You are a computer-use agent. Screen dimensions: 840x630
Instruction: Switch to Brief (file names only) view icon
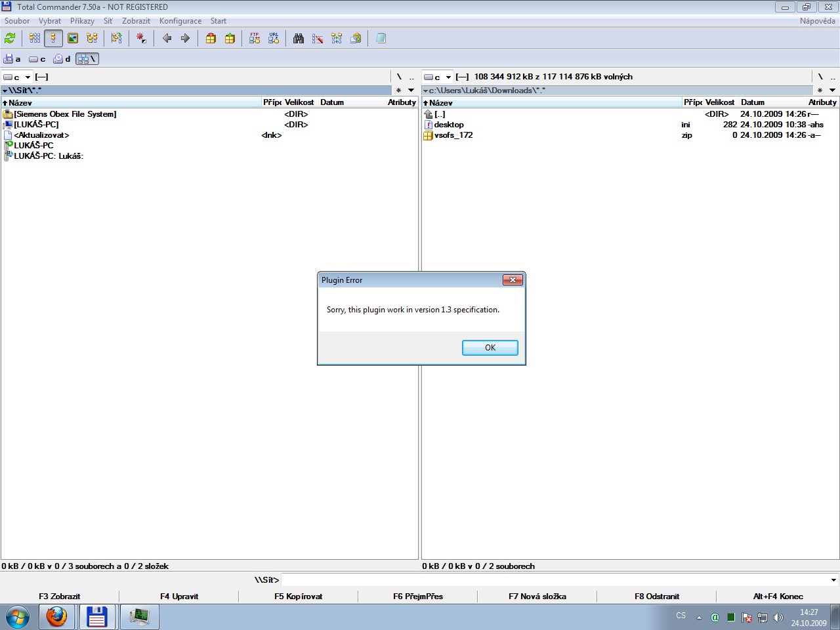(x=35, y=38)
